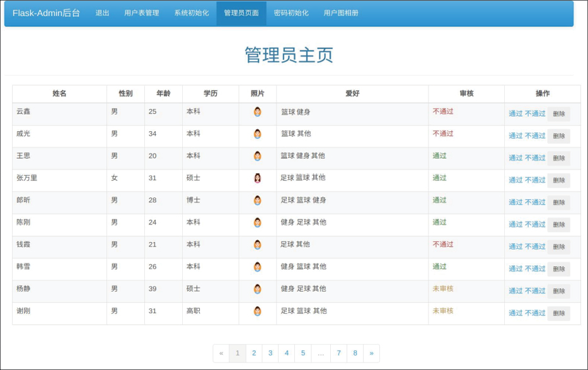The image size is (588, 370).
Task: Delete 钱霞's row using 删除
Action: pyautogui.click(x=558, y=246)
